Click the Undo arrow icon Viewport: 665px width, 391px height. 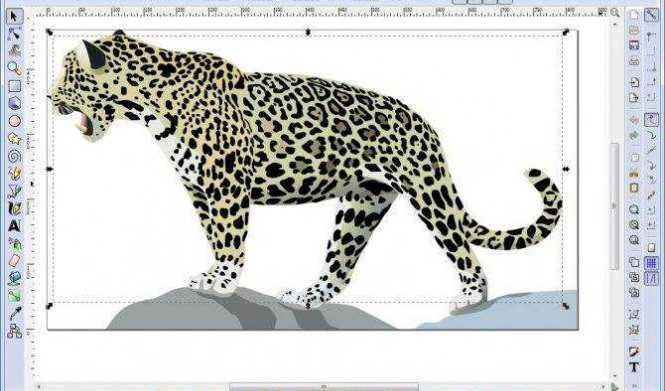tap(634, 120)
